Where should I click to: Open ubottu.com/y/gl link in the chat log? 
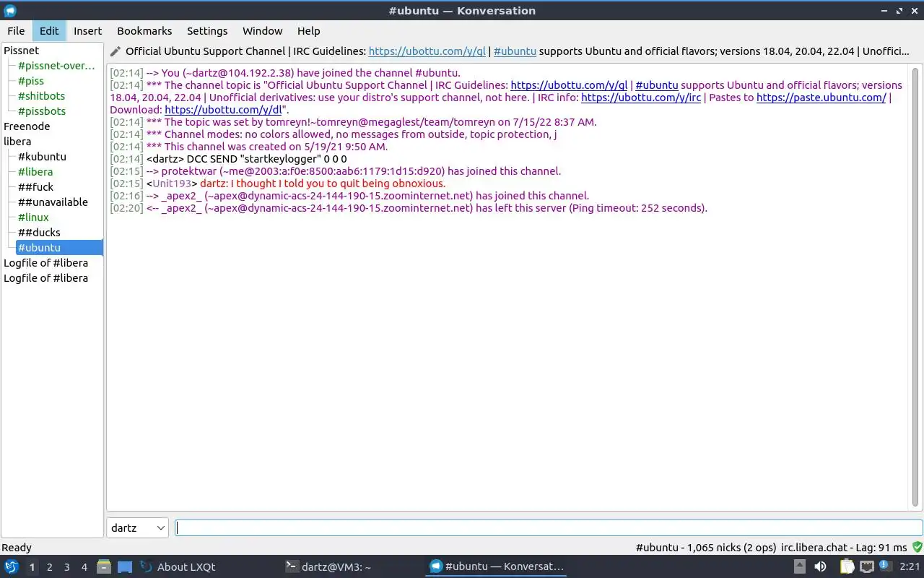(x=569, y=85)
